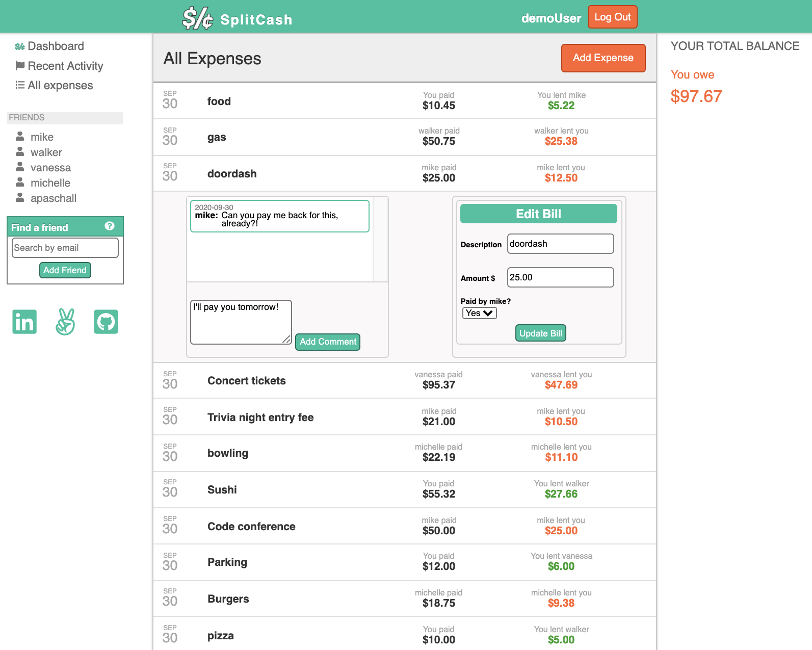Click the $97.67 total balance amount
Screen dimensions: 812x650
point(696,96)
